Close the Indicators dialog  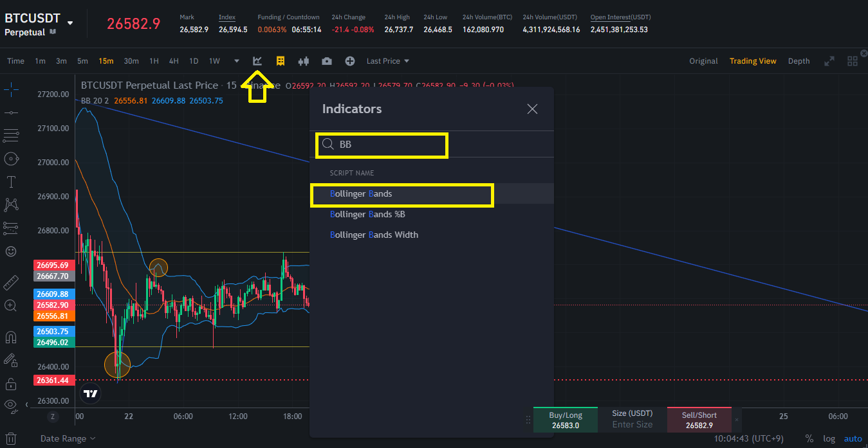click(x=532, y=109)
